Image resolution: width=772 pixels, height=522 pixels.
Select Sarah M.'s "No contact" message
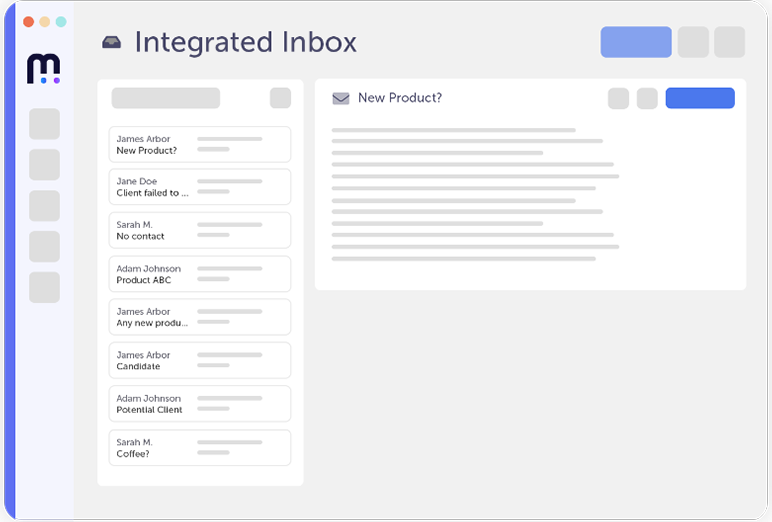199,230
